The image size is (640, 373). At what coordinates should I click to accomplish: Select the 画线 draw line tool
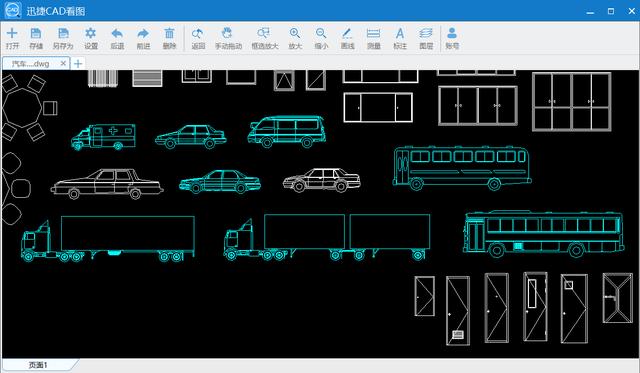347,38
